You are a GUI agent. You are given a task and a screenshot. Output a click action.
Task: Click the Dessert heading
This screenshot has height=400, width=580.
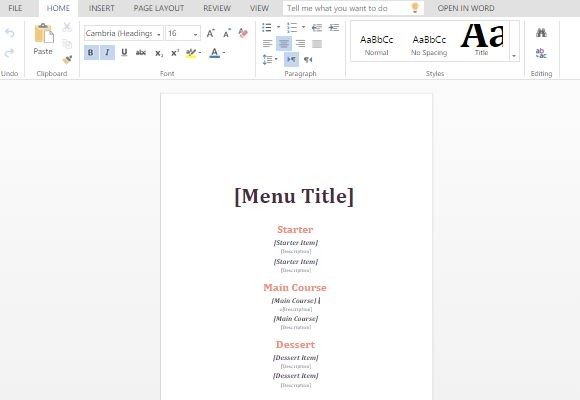[x=295, y=344]
